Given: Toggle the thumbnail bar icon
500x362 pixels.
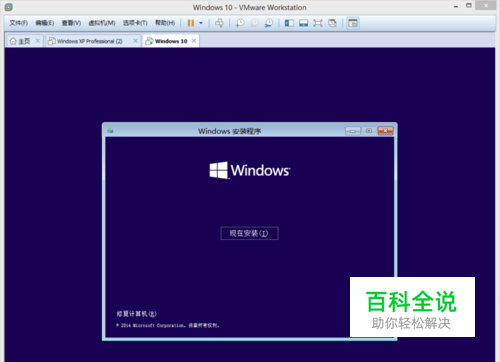Looking at the screenshot, I should click(303, 23).
